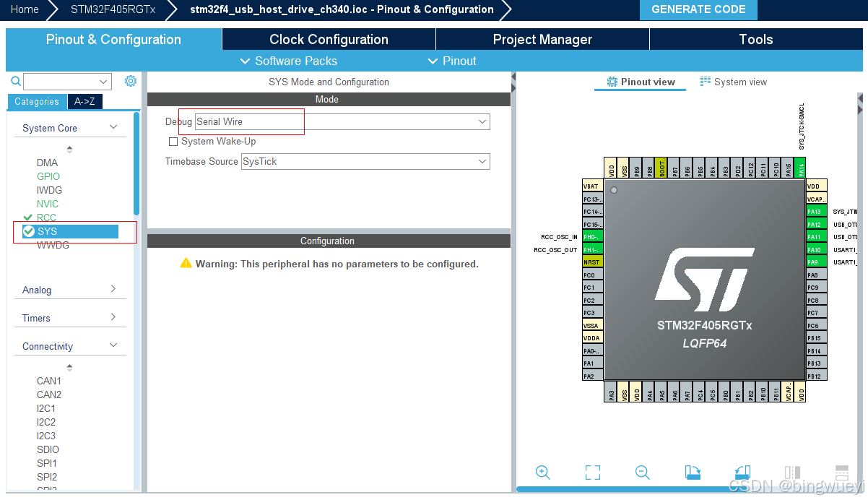Open the Project Manager tab
Viewport: 868px width, 500px height.
tap(542, 39)
